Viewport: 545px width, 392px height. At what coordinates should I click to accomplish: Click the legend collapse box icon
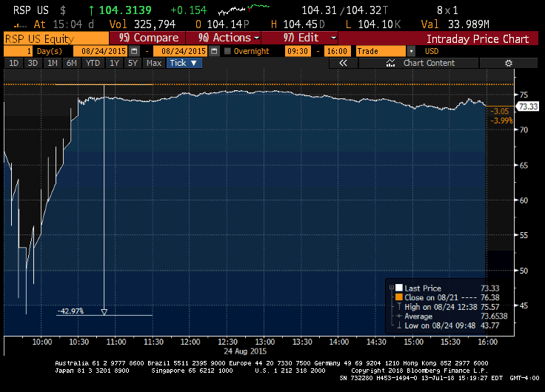pos(392,288)
